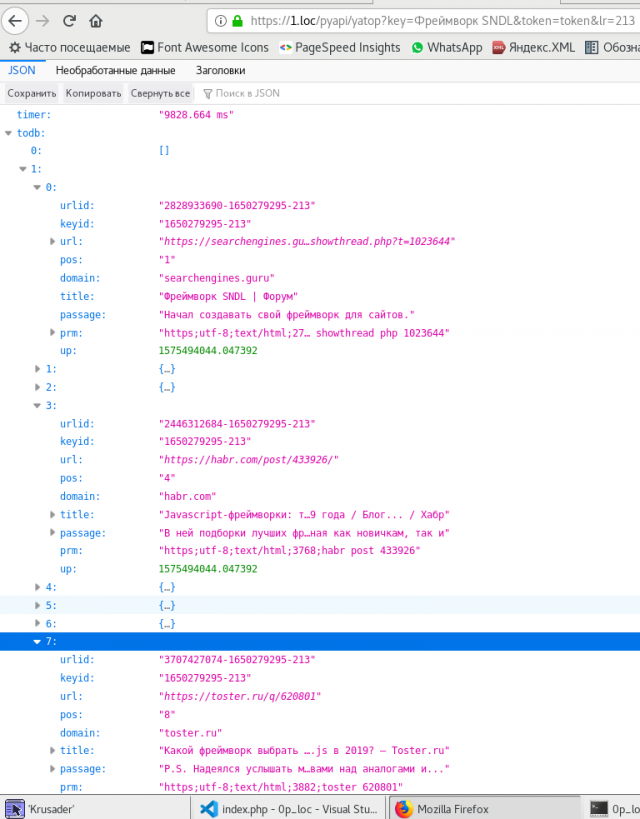The height and width of the screenshot is (819, 640).
Task: Expand collapsed item 2
Action: coord(37,388)
